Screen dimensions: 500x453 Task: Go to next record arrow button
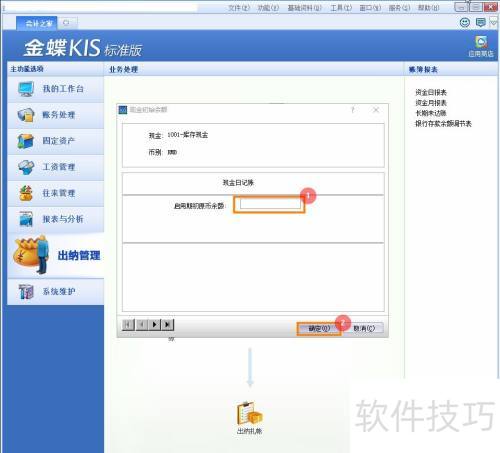(x=154, y=324)
